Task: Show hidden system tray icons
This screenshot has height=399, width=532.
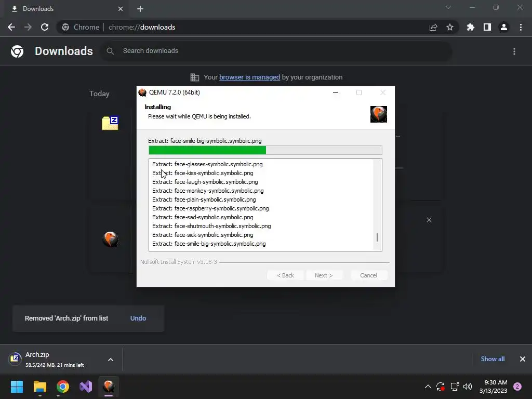Action: point(428,387)
